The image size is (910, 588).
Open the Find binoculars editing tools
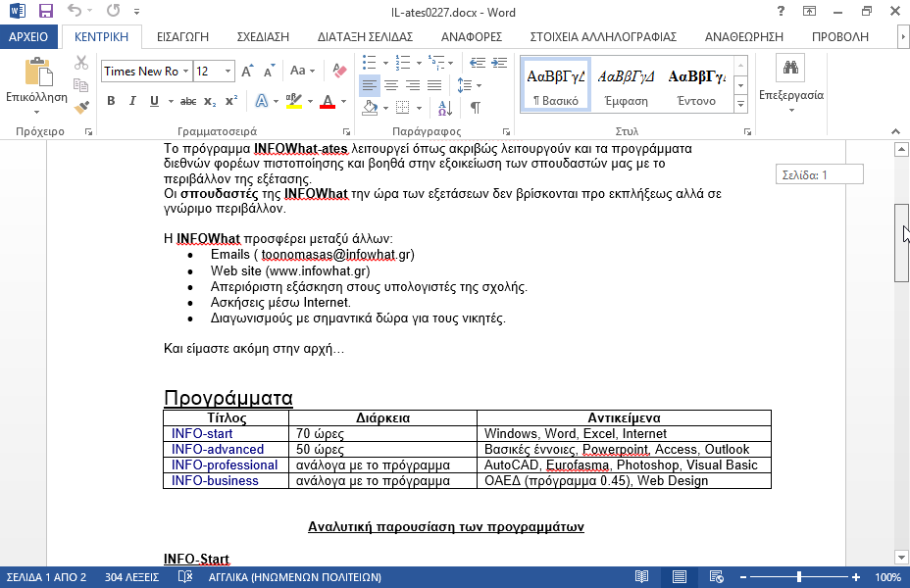pyautogui.click(x=790, y=68)
